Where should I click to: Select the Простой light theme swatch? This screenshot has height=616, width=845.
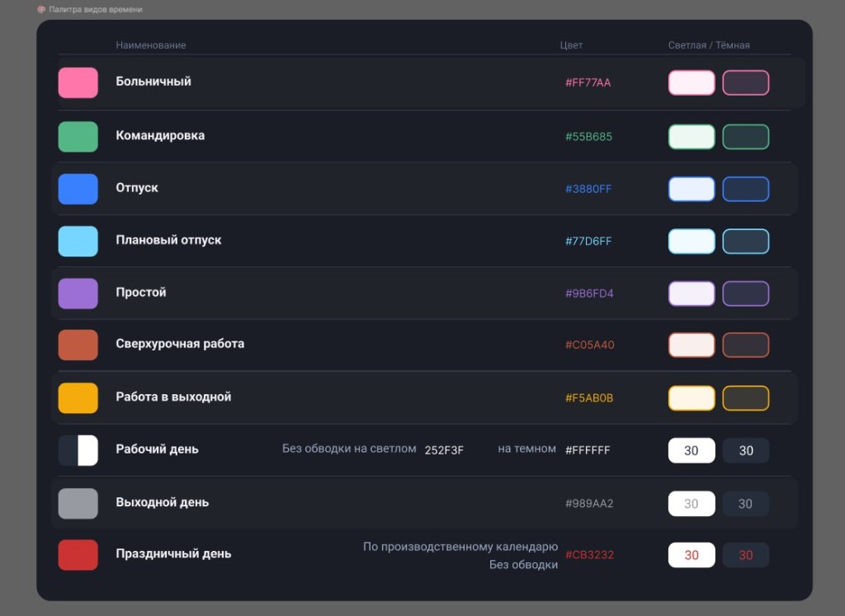(692, 294)
